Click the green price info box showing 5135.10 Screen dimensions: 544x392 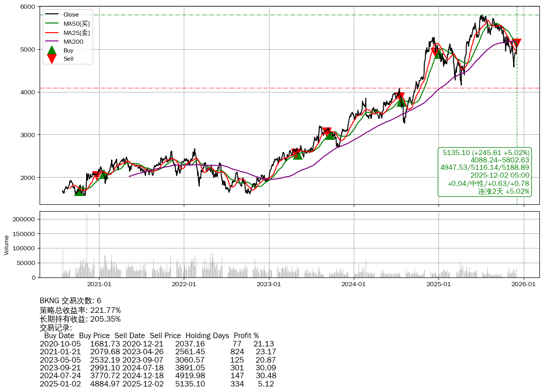coord(485,172)
